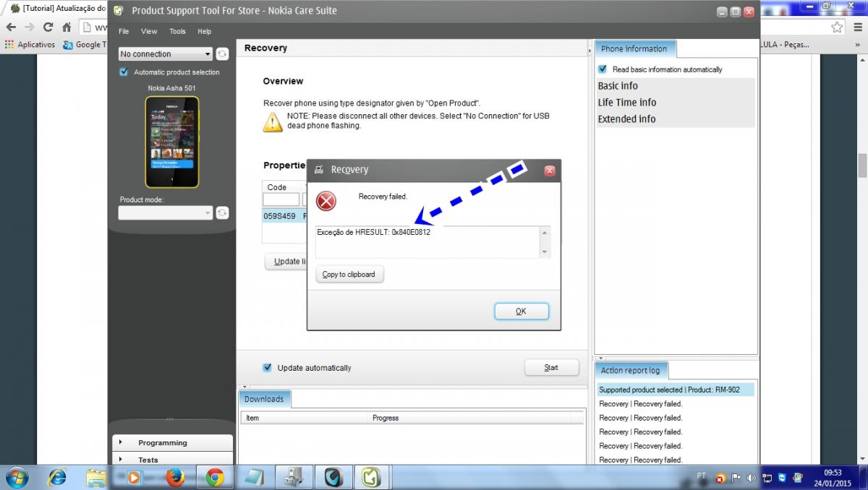Open Windows Media Player from taskbar
This screenshot has height=490, width=868.
(133, 478)
